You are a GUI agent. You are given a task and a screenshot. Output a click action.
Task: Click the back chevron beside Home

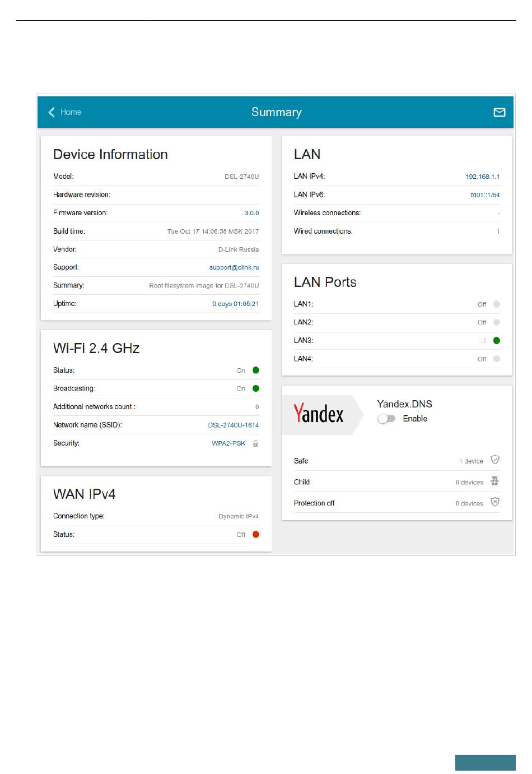pyautogui.click(x=52, y=112)
